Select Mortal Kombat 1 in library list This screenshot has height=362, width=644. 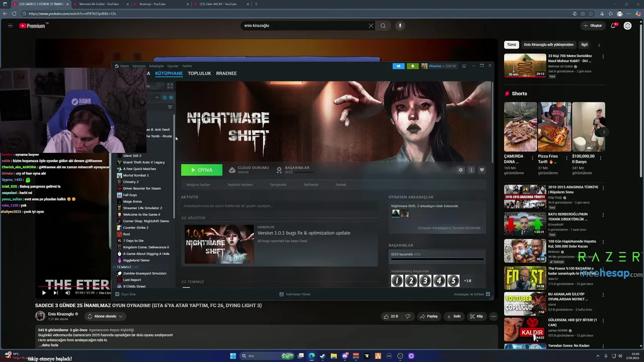136,175
